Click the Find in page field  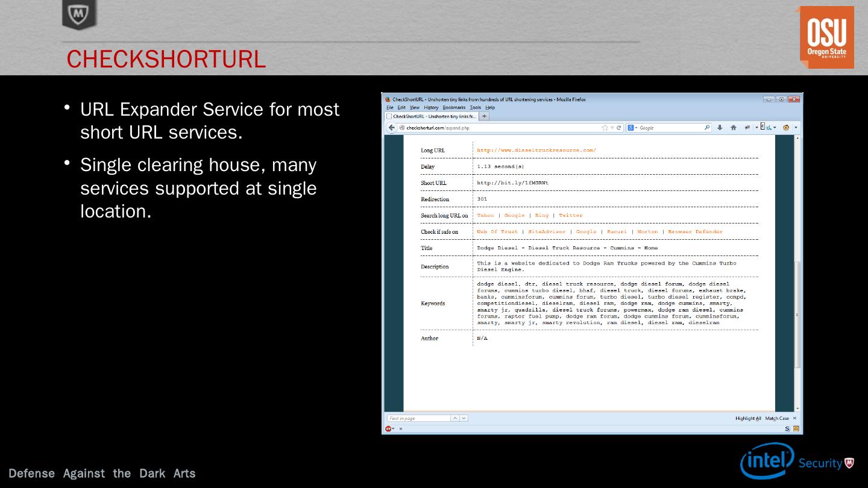(419, 418)
